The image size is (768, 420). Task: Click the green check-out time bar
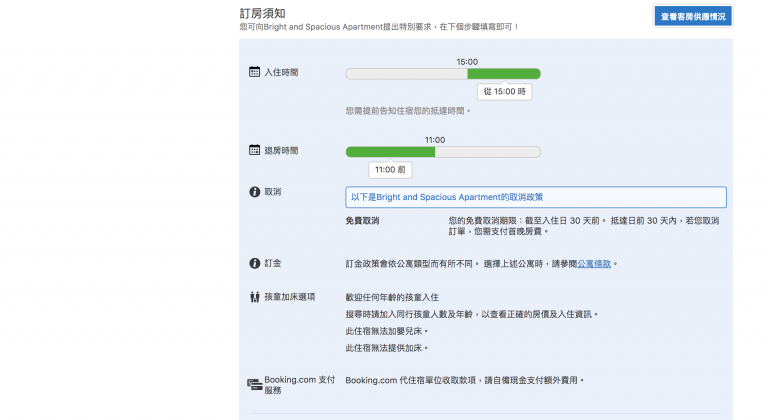(390, 152)
